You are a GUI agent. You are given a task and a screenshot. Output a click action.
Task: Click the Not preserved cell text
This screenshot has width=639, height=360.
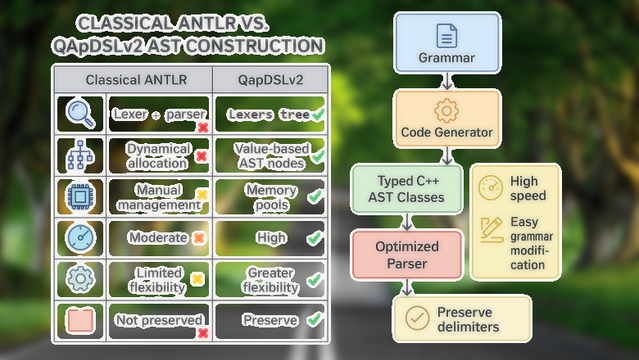click(x=159, y=320)
